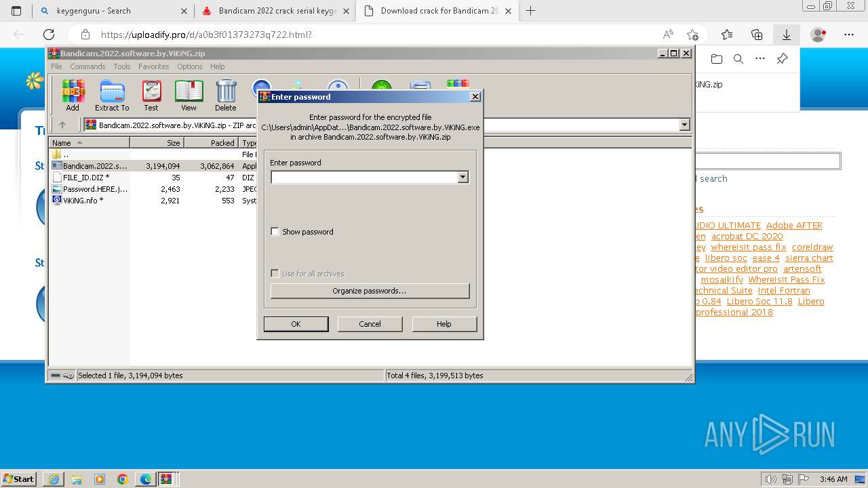Click the browser address bar URL
The image size is (868, 488).
pyautogui.click(x=206, y=35)
